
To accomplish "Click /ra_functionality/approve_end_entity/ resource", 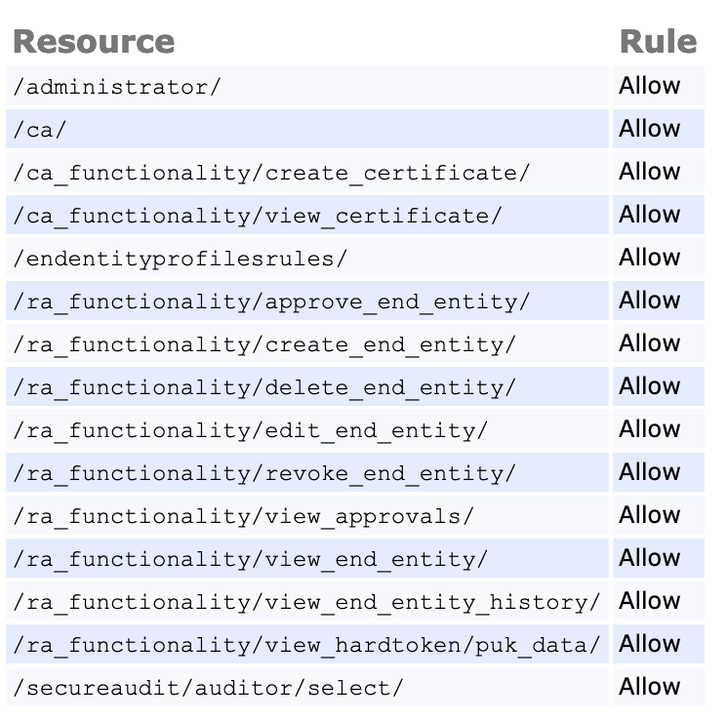I will (x=272, y=301).
